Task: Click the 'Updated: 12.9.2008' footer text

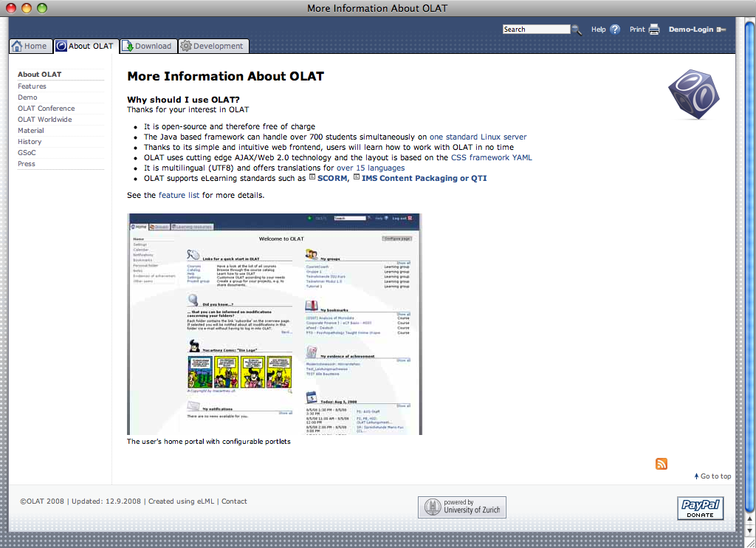Action: coord(106,501)
